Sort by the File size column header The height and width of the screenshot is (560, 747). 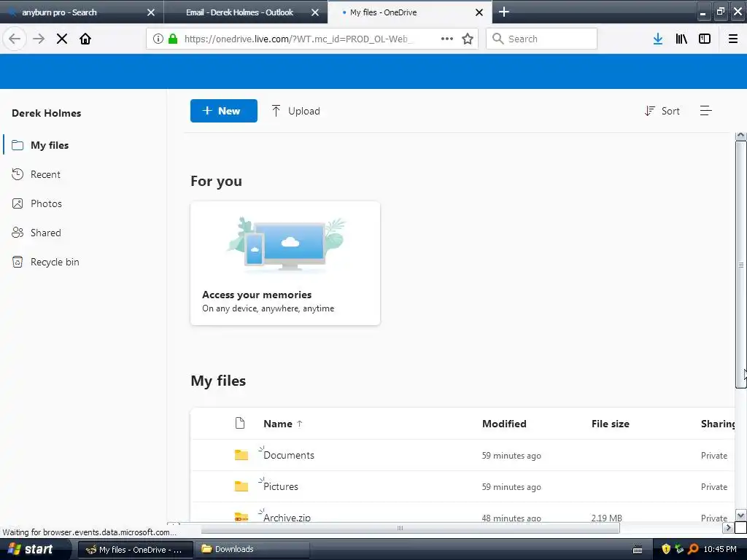(611, 424)
